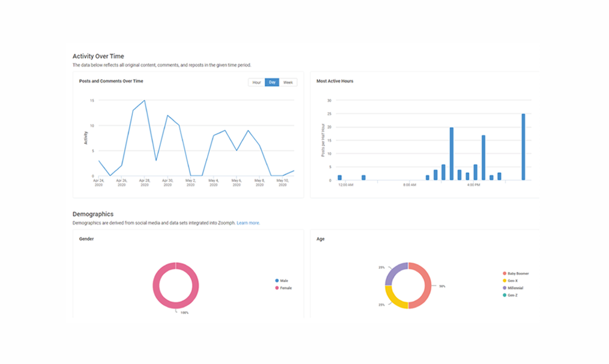The height and width of the screenshot is (364, 609).
Task: Toggle the Male legend entry
Action: tap(283, 281)
